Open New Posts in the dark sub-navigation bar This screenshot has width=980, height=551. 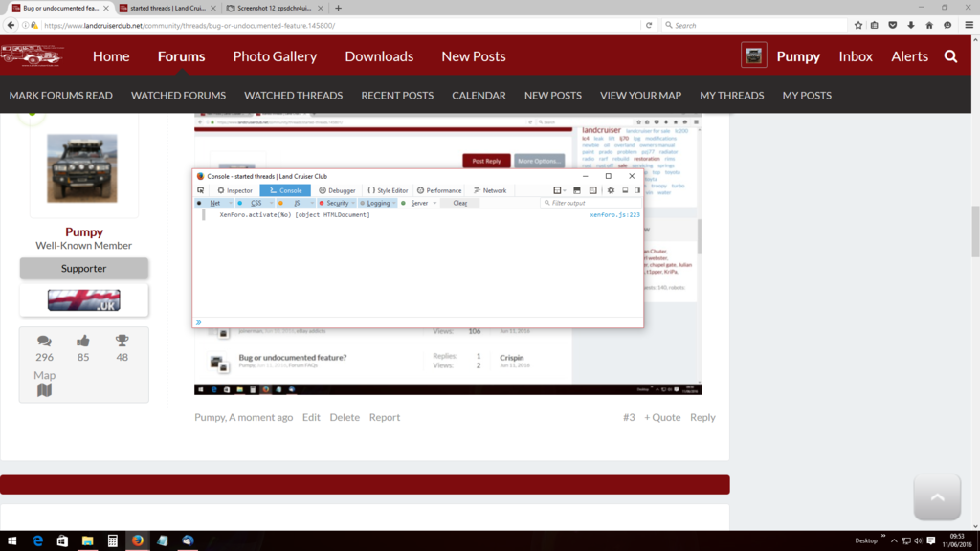[553, 96]
